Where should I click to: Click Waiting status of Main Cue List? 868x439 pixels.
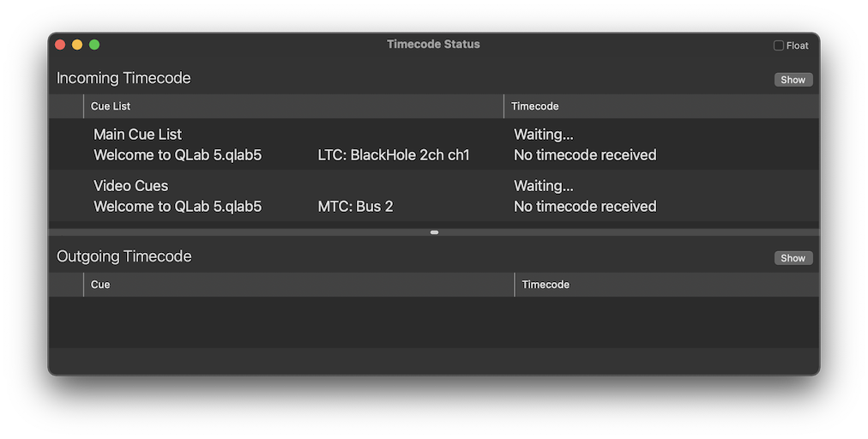[543, 135]
